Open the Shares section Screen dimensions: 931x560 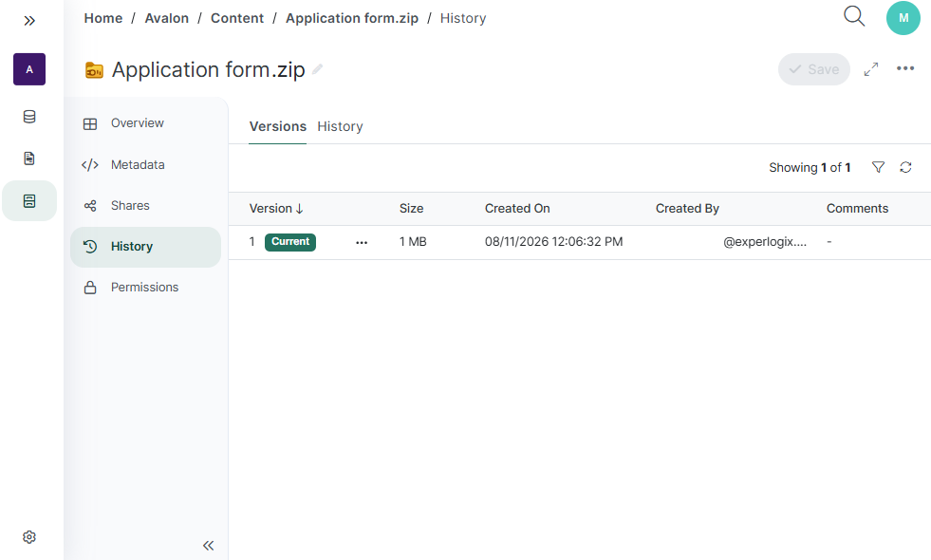pos(145,205)
